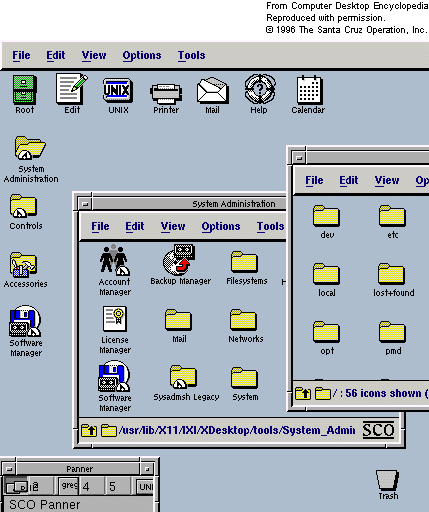Click the 'SCO Panner' label

(44, 505)
